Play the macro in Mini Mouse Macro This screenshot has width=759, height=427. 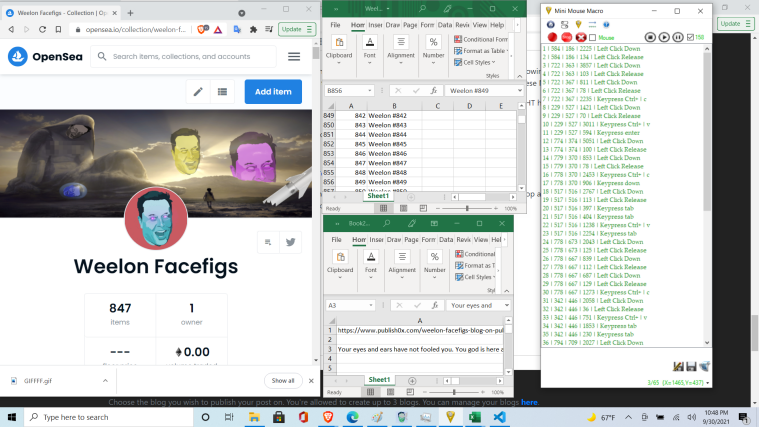tap(664, 37)
